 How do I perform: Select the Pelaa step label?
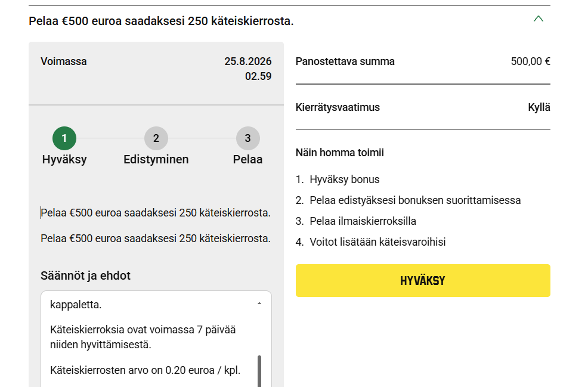pos(248,159)
